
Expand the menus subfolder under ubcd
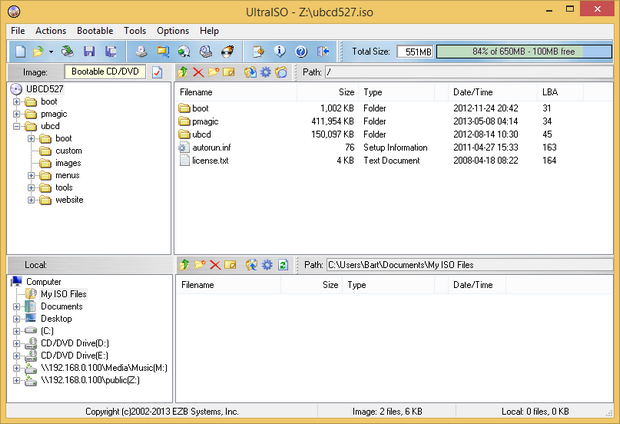[31, 175]
